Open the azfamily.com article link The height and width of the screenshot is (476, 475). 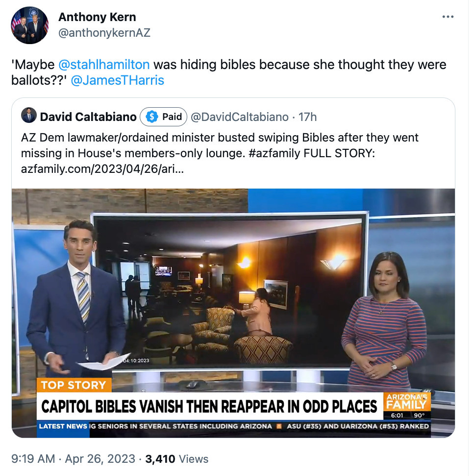(102, 169)
